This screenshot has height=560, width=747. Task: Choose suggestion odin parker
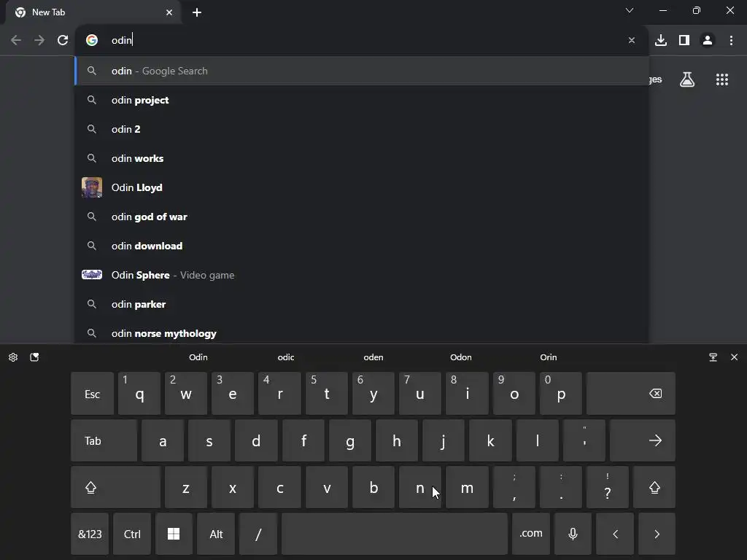pos(362,304)
